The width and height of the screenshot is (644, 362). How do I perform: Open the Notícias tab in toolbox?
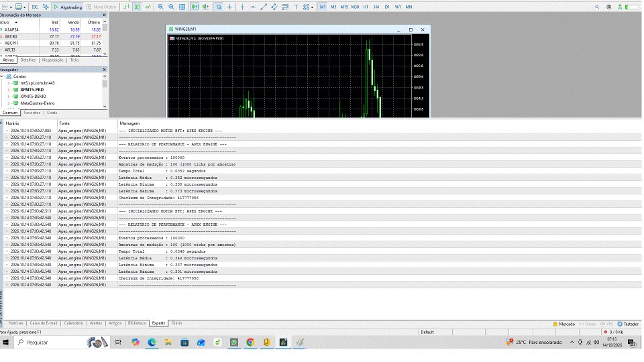tap(16, 323)
